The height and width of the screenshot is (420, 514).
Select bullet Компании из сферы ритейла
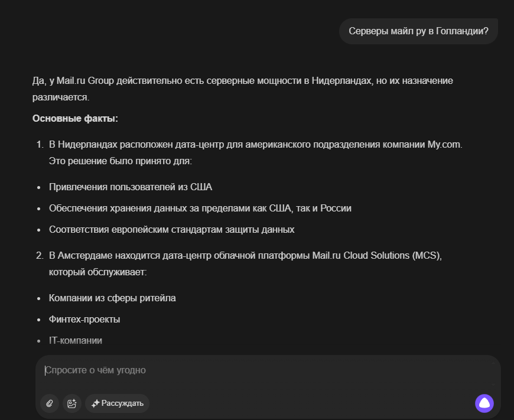112,298
